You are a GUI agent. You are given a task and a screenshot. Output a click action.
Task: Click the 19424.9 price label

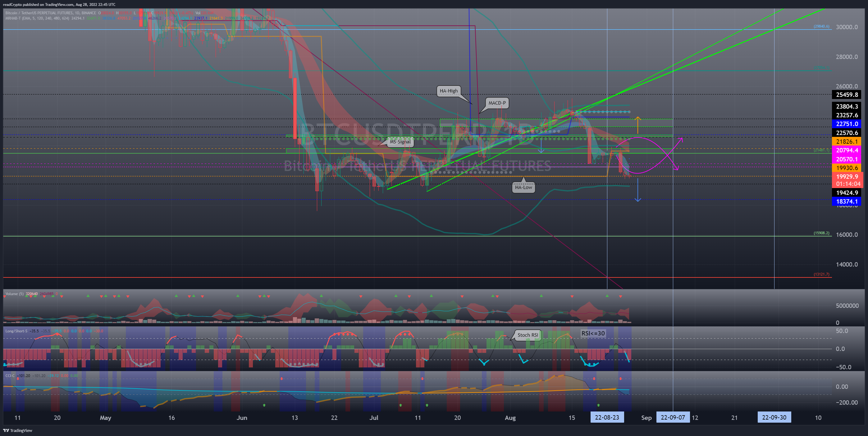(847, 193)
